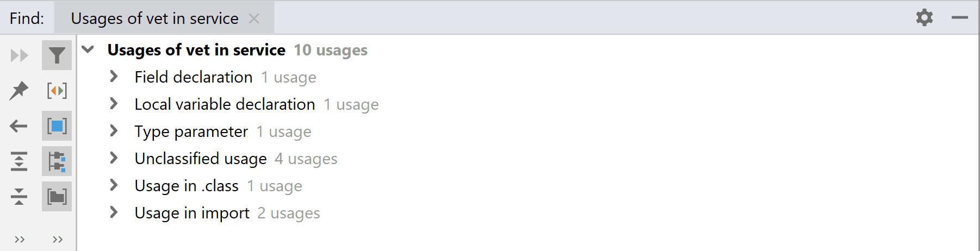Toggle the blue square group button

pos(57,127)
